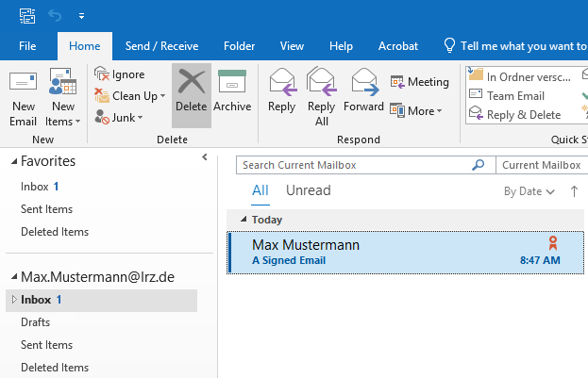Switch to the Home ribbon tab
Viewport: 588px width, 378px height.
(x=85, y=46)
